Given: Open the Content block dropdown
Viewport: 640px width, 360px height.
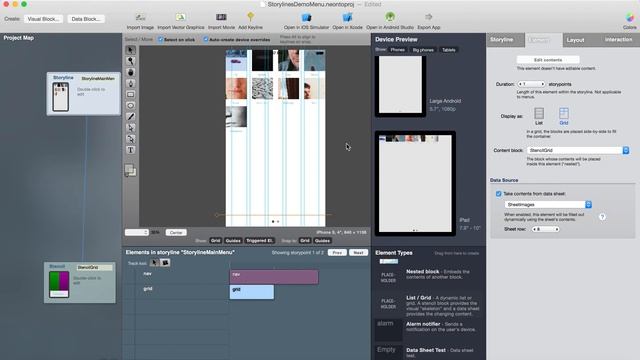Looking at the screenshot, I should coord(578,150).
